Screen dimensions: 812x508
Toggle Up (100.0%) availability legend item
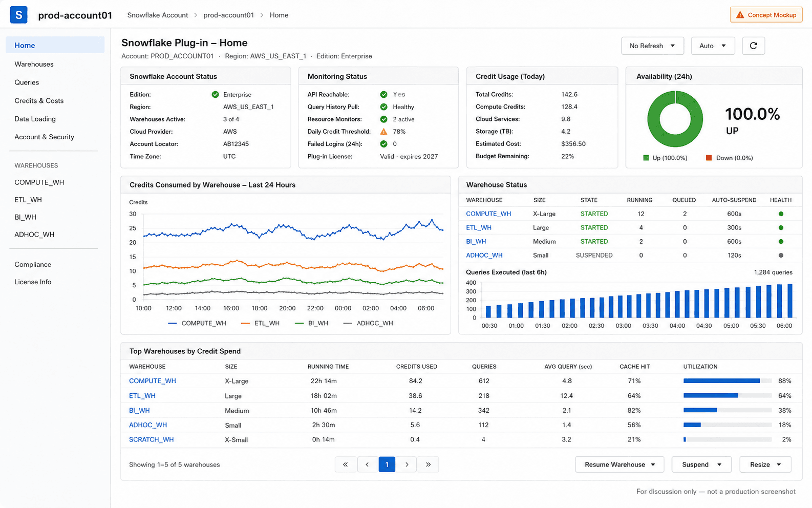coord(665,158)
